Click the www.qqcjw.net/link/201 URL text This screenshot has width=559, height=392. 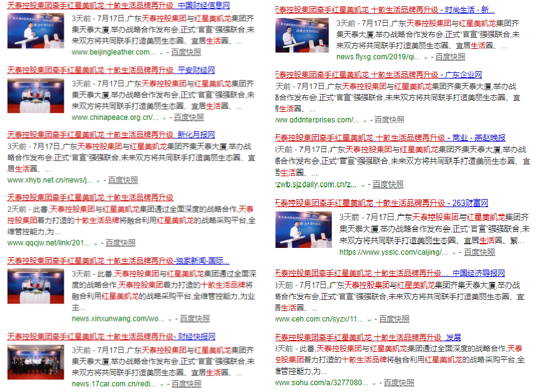point(49,242)
